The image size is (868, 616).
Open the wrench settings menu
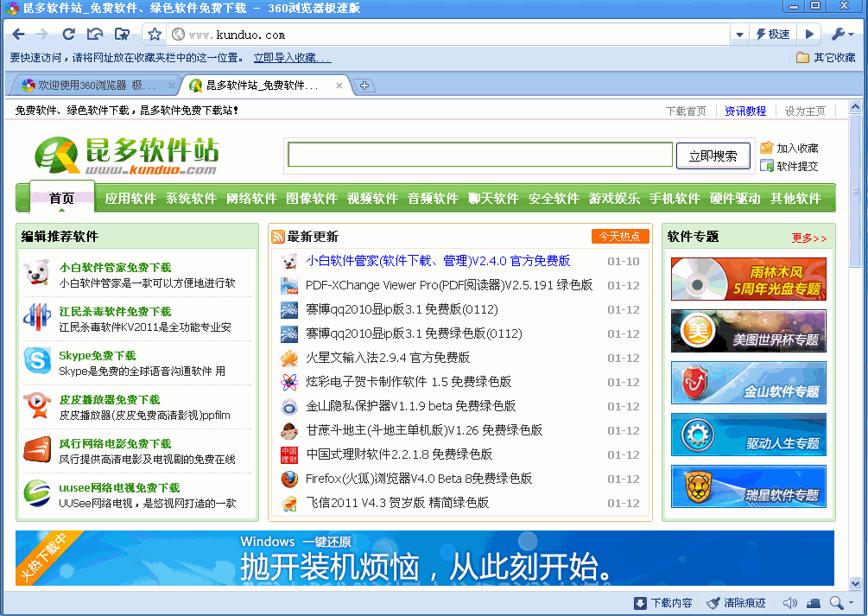pos(842,35)
